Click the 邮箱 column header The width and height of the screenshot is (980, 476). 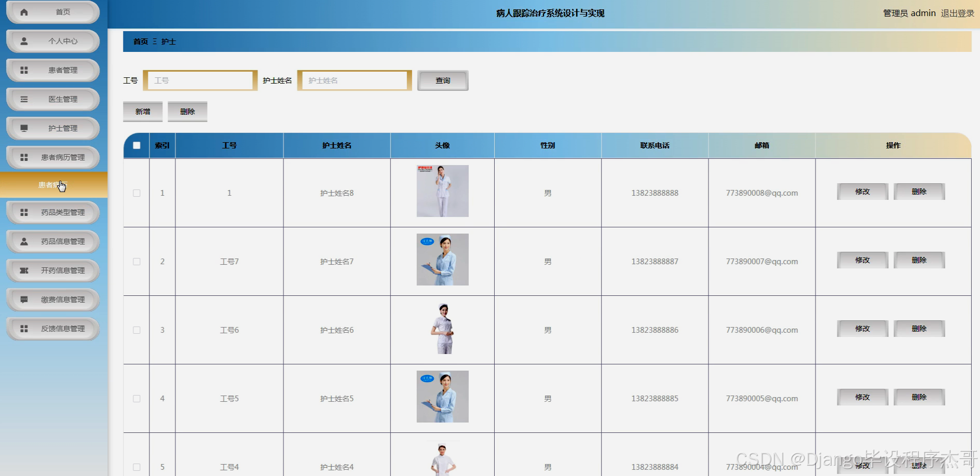pyautogui.click(x=762, y=145)
